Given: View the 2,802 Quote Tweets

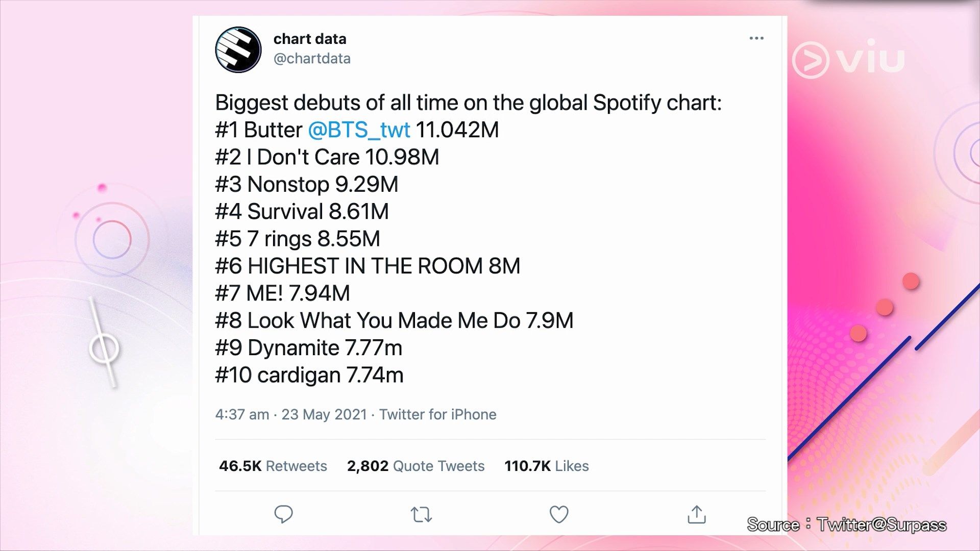Looking at the screenshot, I should [x=415, y=466].
